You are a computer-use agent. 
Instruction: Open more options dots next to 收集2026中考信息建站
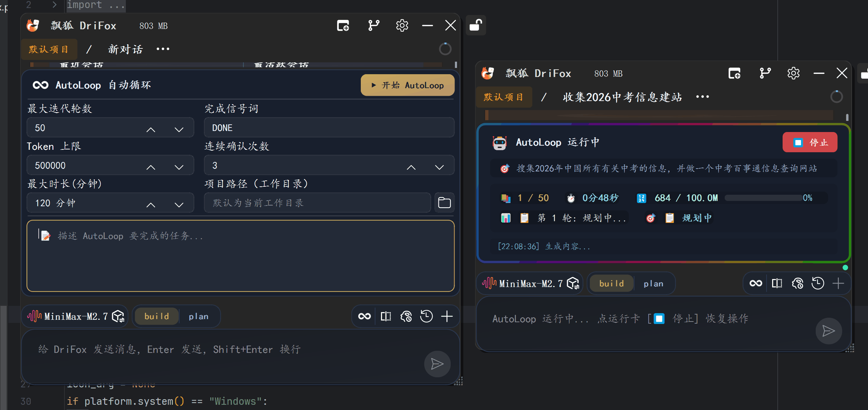tap(702, 97)
